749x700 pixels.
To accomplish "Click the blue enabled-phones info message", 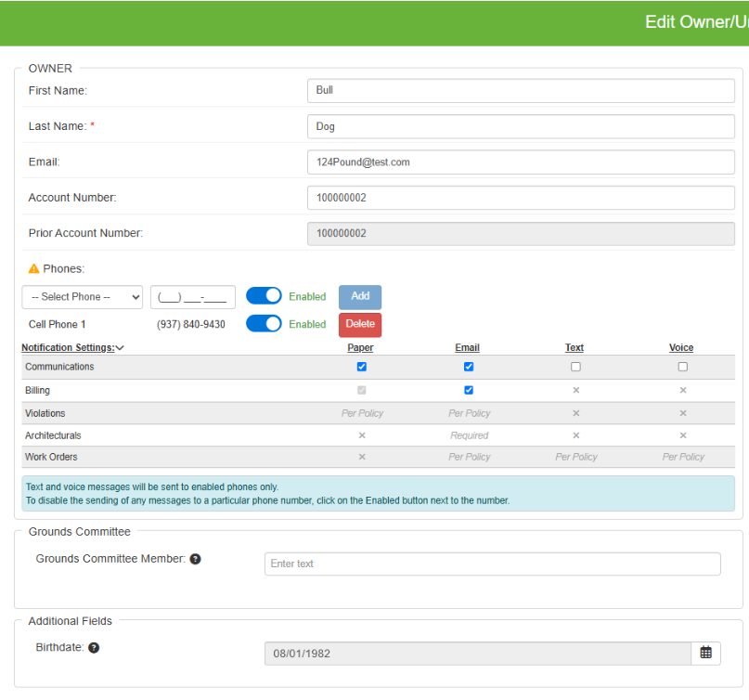I will click(379, 494).
